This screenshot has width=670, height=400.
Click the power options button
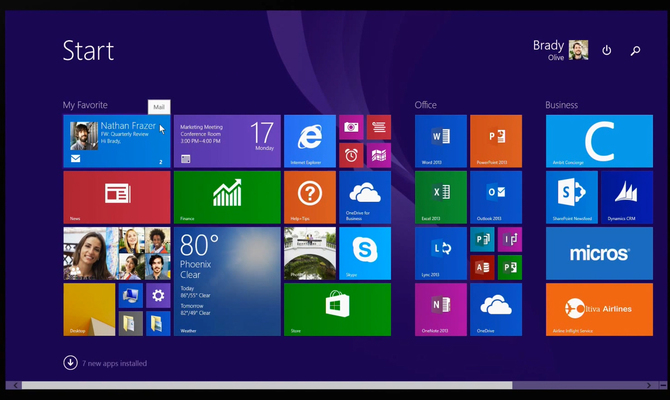[x=606, y=50]
